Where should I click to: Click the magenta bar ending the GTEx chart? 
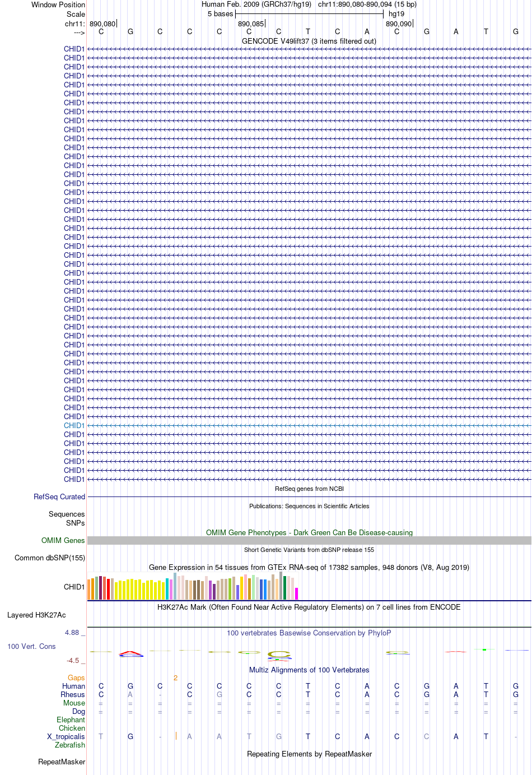297,593
